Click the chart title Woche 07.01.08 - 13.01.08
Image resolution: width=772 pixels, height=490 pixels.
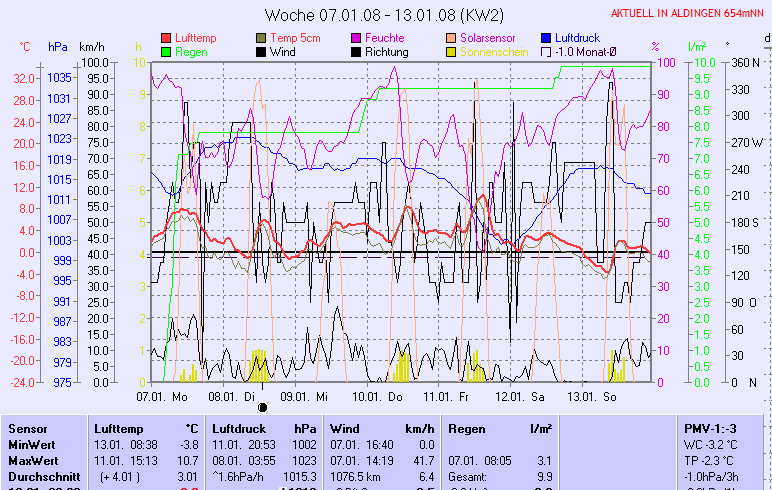(384, 15)
